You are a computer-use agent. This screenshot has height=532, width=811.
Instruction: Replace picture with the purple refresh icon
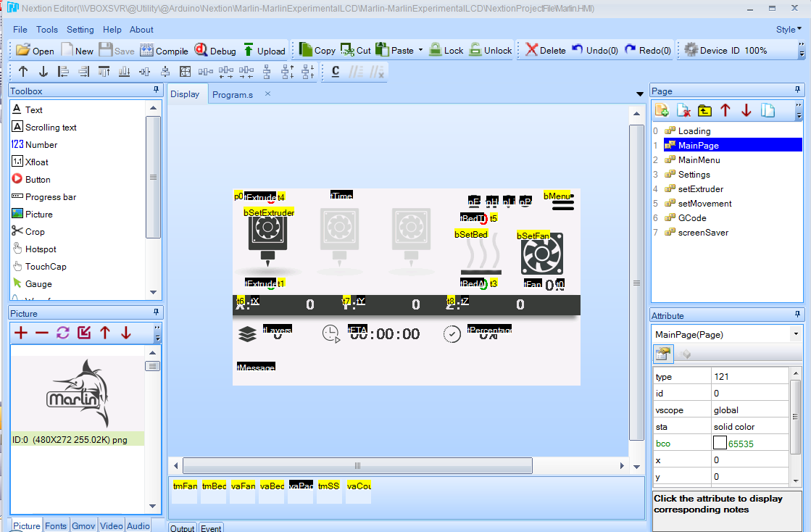coord(62,333)
